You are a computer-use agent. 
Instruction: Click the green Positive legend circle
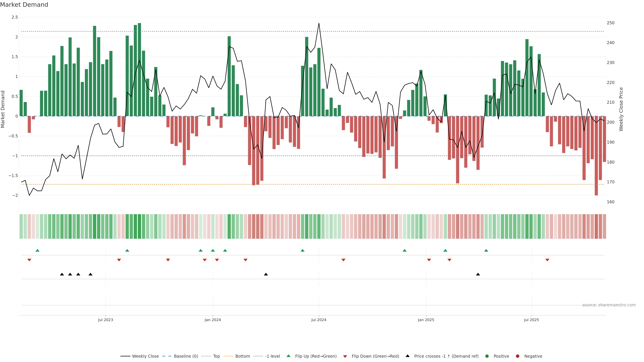point(487,356)
